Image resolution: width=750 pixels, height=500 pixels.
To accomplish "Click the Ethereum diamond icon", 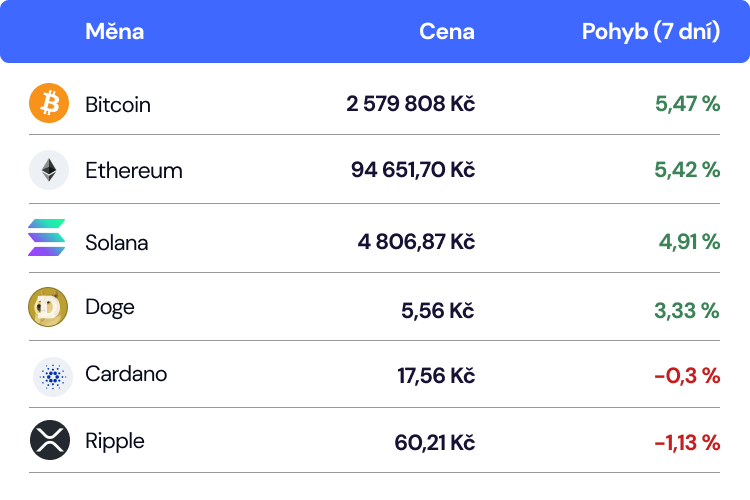I will coord(48,170).
